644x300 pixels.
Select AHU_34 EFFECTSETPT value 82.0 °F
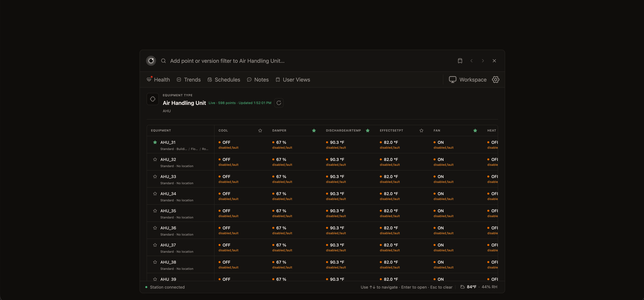[391, 194]
